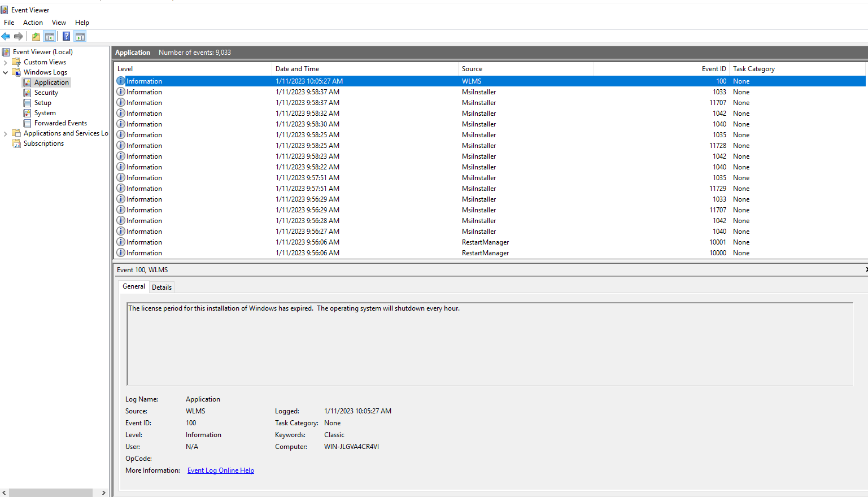
Task: Close the Event 100 preview pane
Action: [866, 269]
